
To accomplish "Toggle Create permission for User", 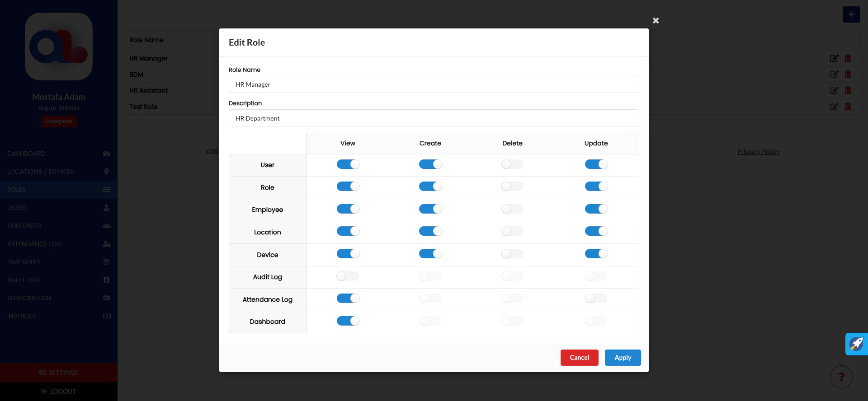I will point(430,164).
